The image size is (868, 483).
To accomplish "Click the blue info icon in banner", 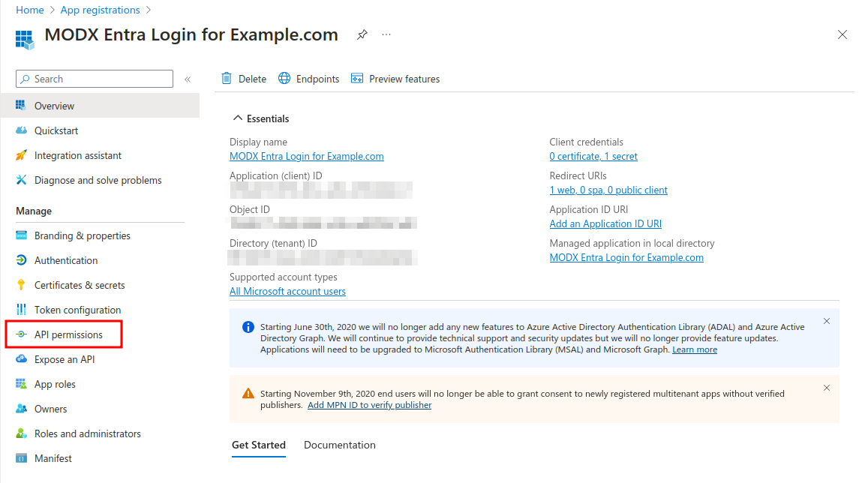I will [248, 327].
